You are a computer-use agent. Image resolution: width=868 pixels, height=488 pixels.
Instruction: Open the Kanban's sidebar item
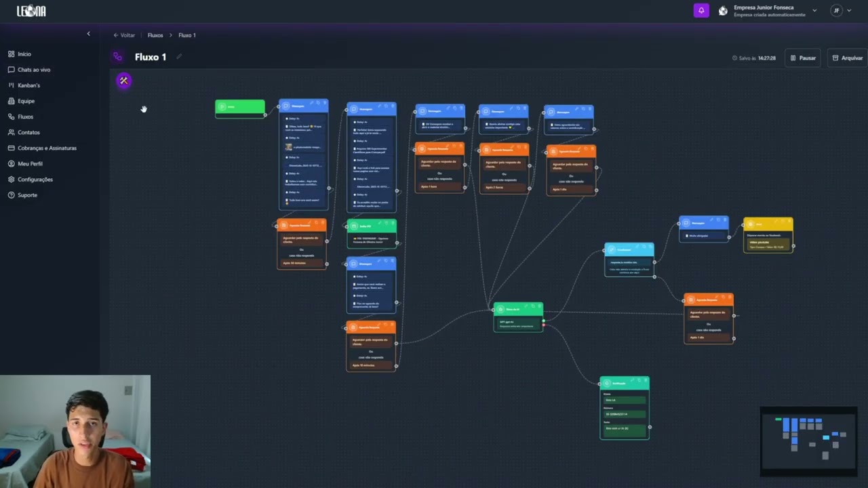pyautogui.click(x=24, y=85)
